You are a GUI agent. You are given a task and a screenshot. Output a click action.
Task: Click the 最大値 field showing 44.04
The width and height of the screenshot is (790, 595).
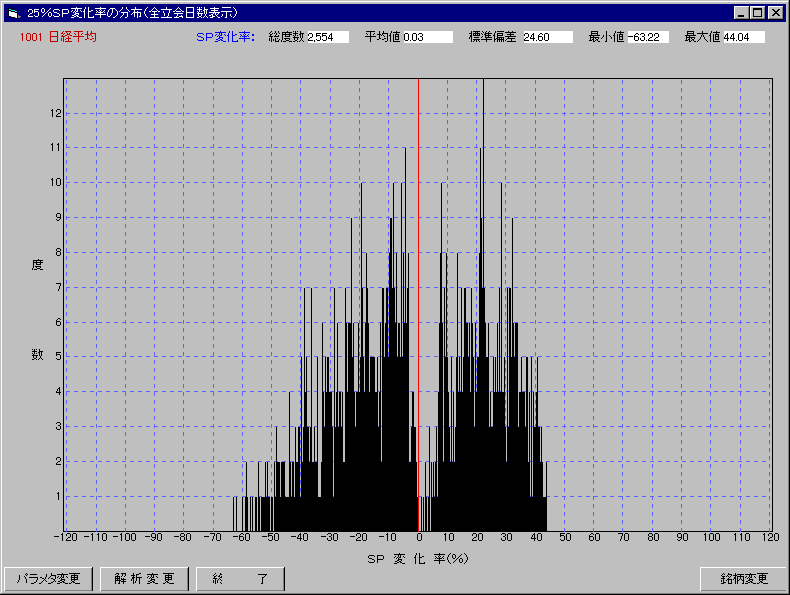click(742, 37)
